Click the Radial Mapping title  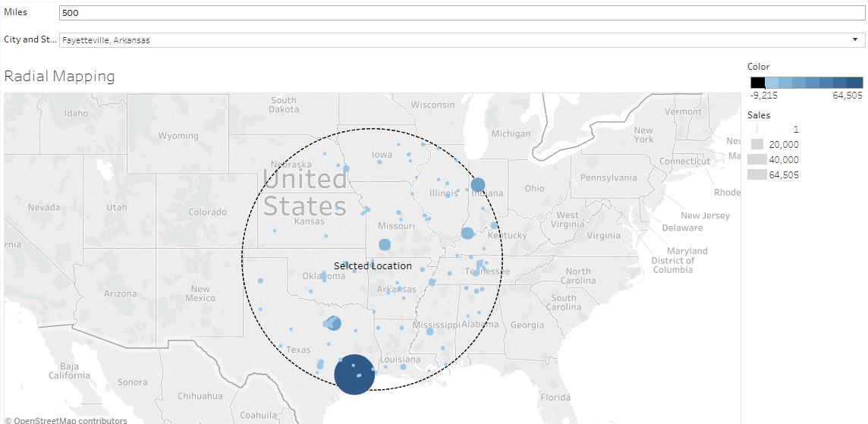pyautogui.click(x=59, y=76)
